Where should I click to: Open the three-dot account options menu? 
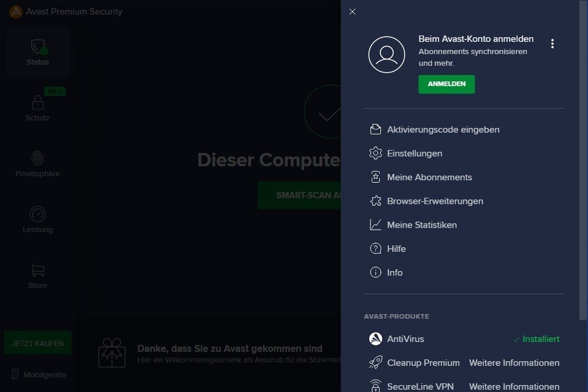coord(552,44)
